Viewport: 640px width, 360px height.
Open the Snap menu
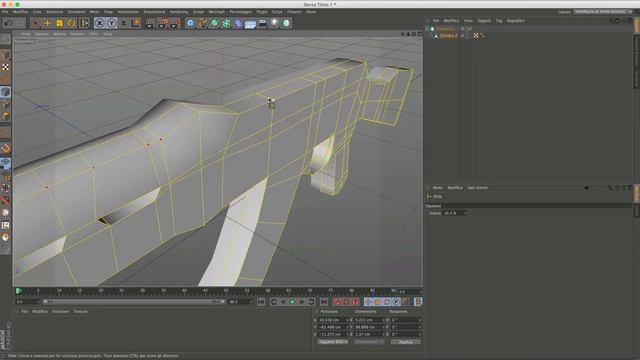click(x=108, y=12)
